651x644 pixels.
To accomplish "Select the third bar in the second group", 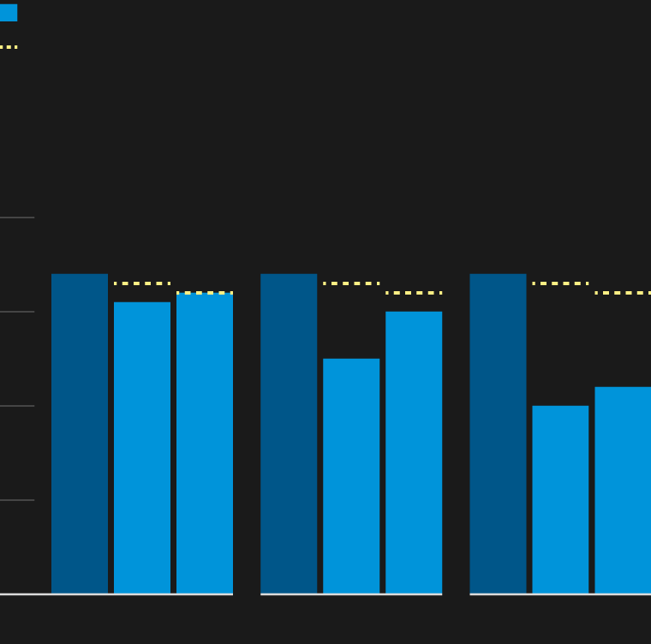I will click(414, 452).
